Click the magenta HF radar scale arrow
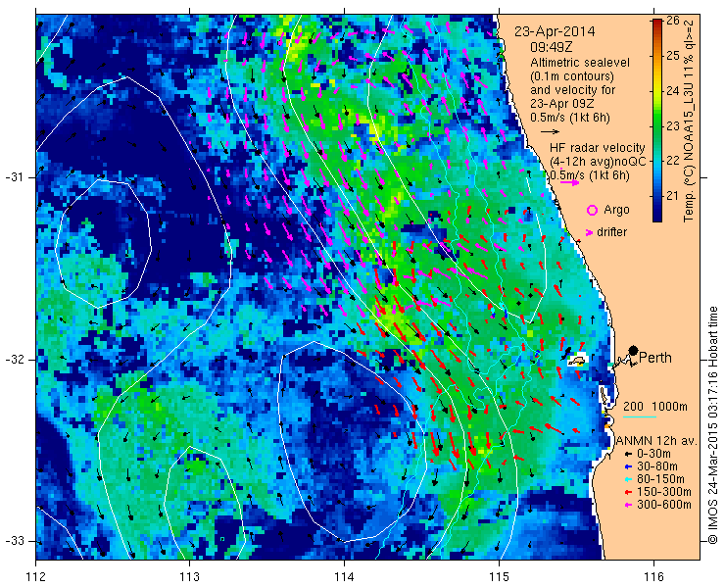Screen dimensions: 725x588 [x=569, y=182]
